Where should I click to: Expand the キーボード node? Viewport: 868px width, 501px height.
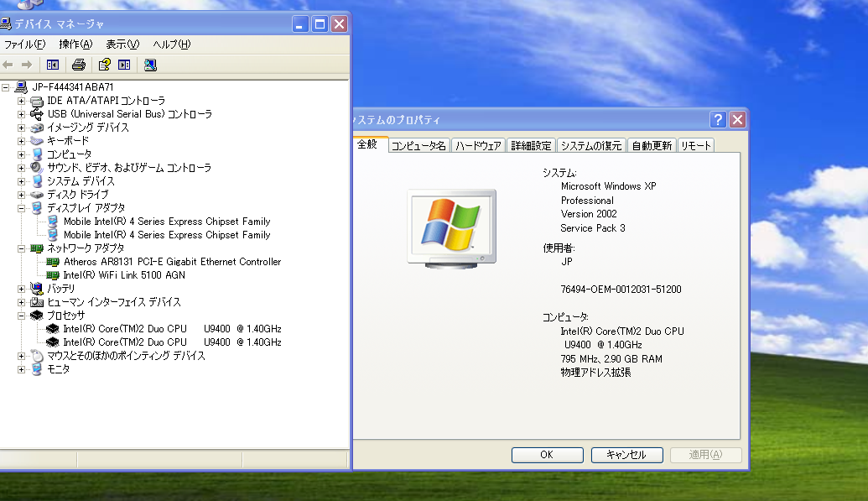pos(21,141)
